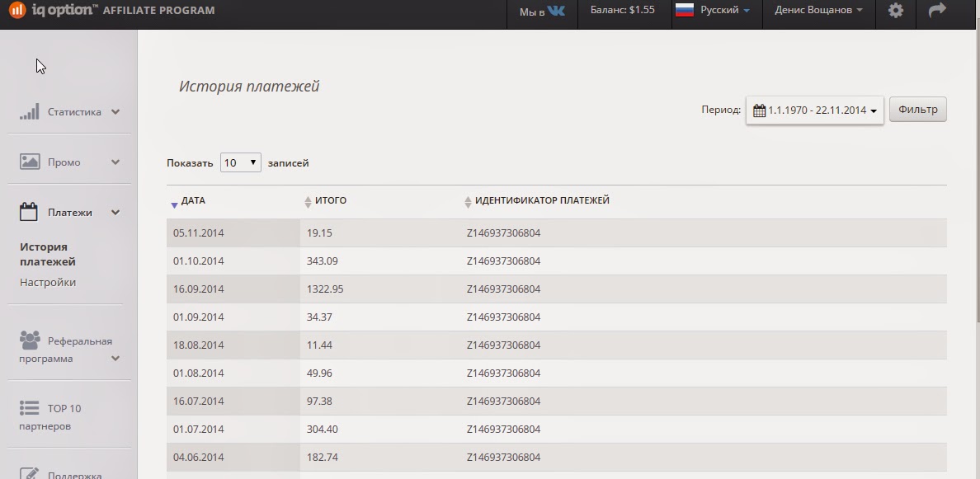980x479 pixels.
Task: Sort by ДАТА column arrow
Action: tap(174, 204)
